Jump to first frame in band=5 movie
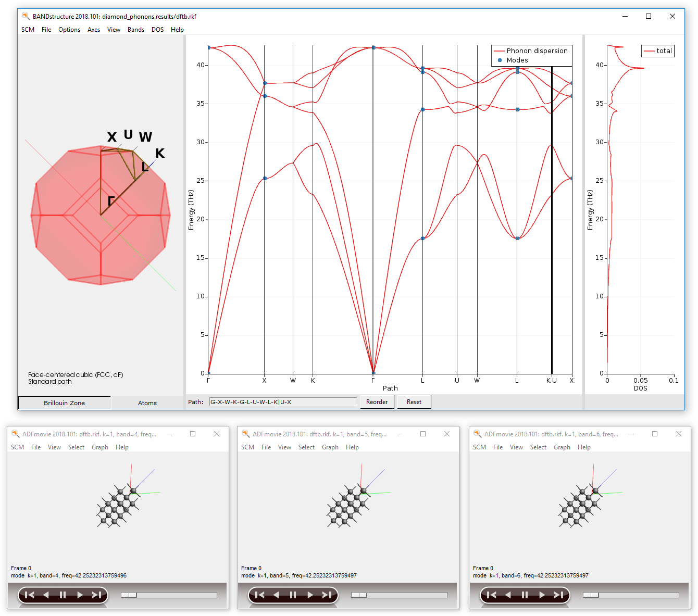The width and height of the screenshot is (698, 616). (x=260, y=595)
